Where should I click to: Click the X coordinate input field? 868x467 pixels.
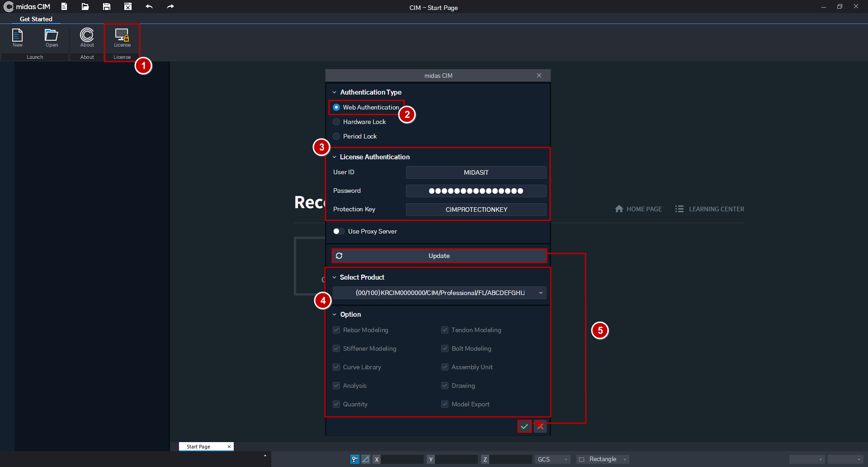402,459
